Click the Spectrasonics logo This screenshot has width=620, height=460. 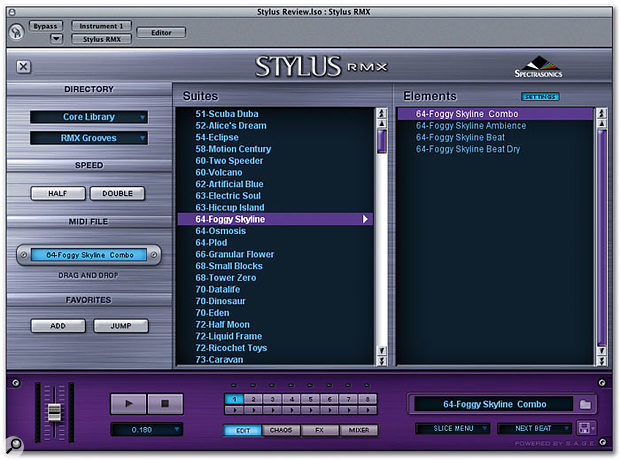538,67
